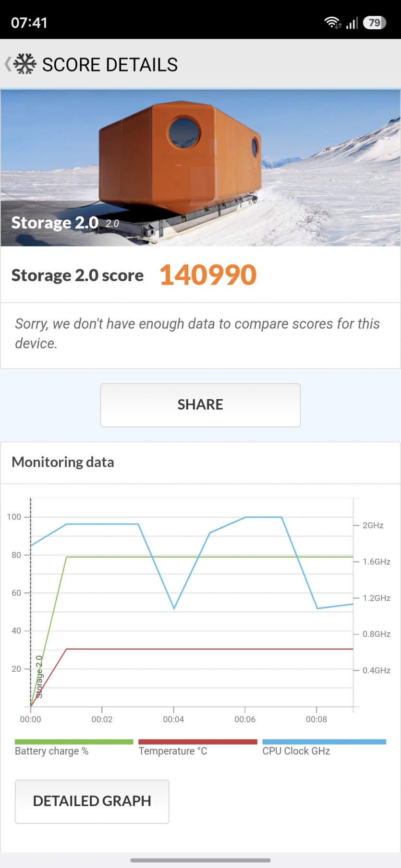The width and height of the screenshot is (401, 868).
Task: Tap the back chevron arrow
Action: [8, 64]
